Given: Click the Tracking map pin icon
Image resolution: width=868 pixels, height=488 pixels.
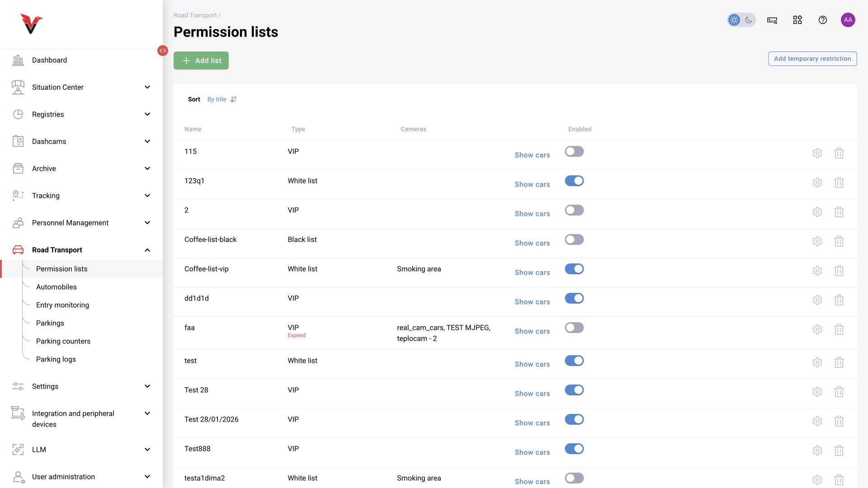Looking at the screenshot, I should [x=18, y=196].
